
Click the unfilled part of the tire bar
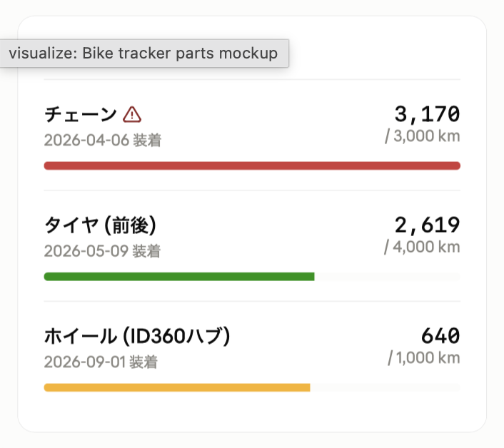pos(388,277)
